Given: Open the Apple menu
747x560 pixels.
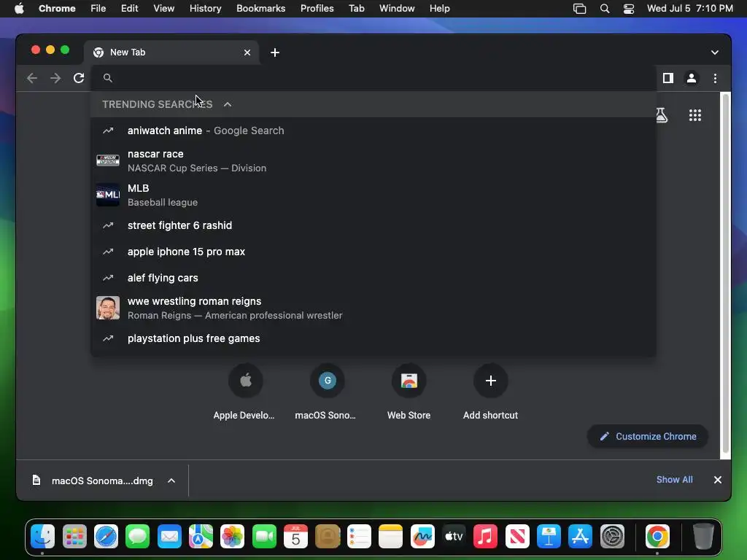Looking at the screenshot, I should (19, 9).
